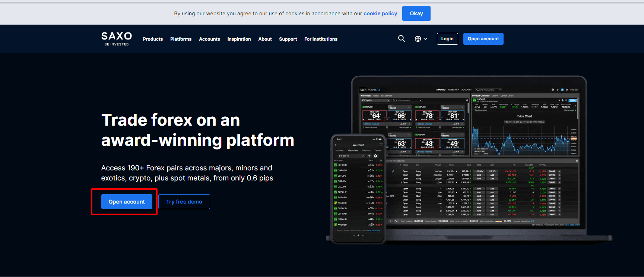
Task: Open the globe language selector
Action: [421, 39]
